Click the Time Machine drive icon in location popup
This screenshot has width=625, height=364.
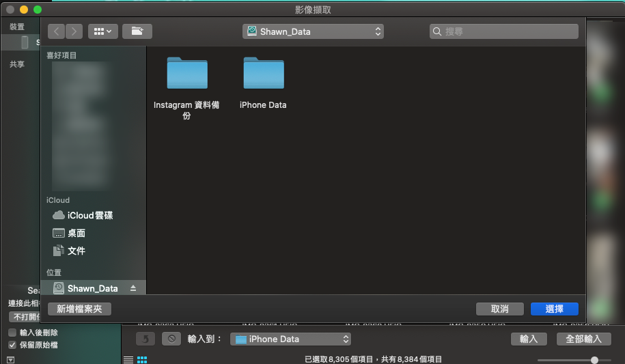252,31
